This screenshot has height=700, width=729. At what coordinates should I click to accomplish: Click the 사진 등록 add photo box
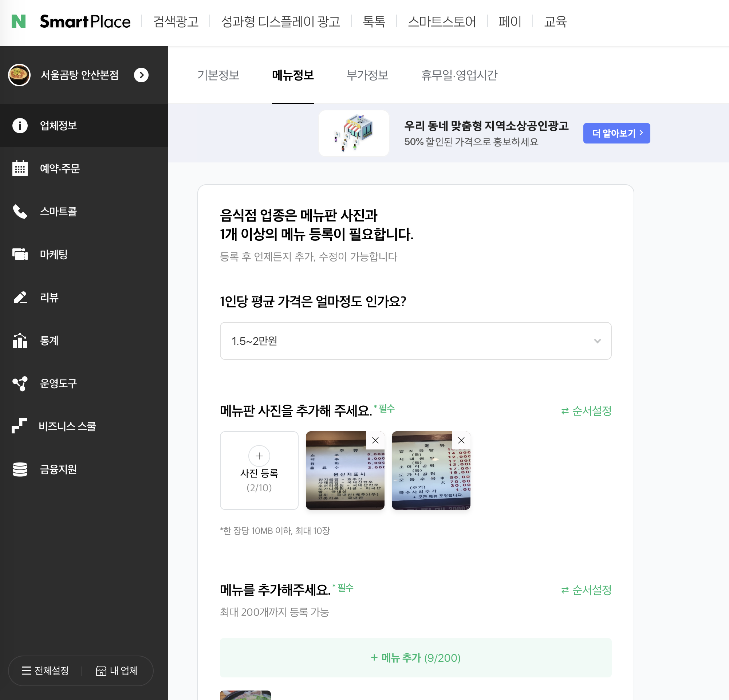click(x=259, y=470)
